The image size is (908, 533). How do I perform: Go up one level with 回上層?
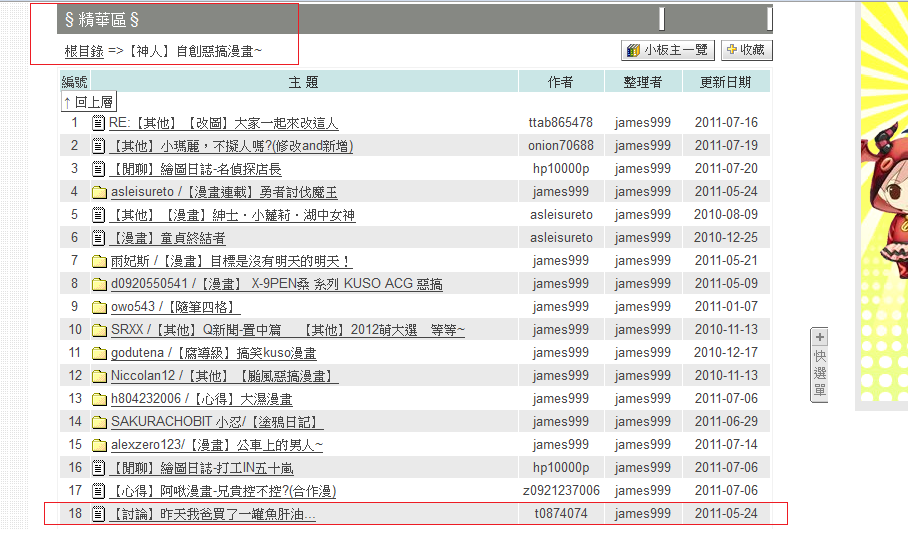point(89,101)
